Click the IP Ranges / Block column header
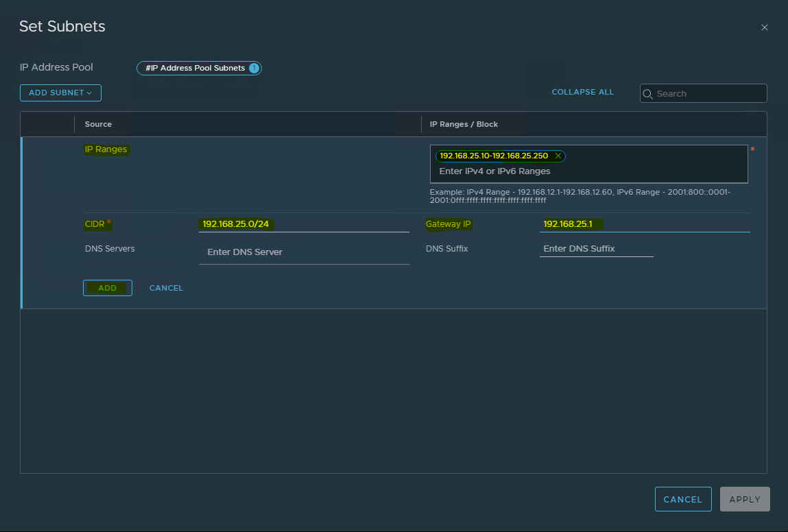 [464, 124]
